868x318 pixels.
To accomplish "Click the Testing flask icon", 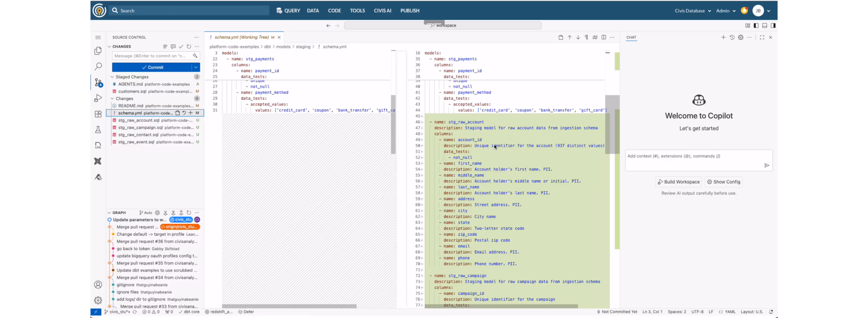I will point(98,130).
